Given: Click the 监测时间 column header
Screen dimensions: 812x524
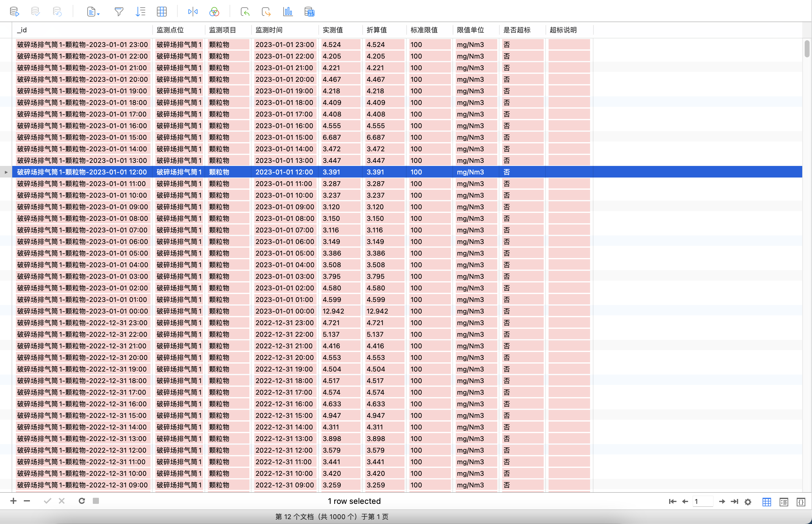Looking at the screenshot, I should pyautogui.click(x=285, y=30).
